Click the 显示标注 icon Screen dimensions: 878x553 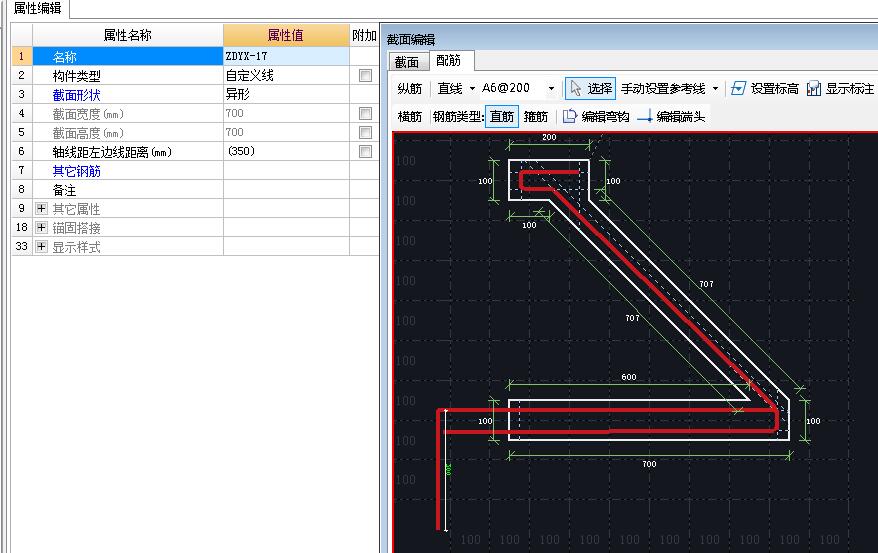pos(813,88)
